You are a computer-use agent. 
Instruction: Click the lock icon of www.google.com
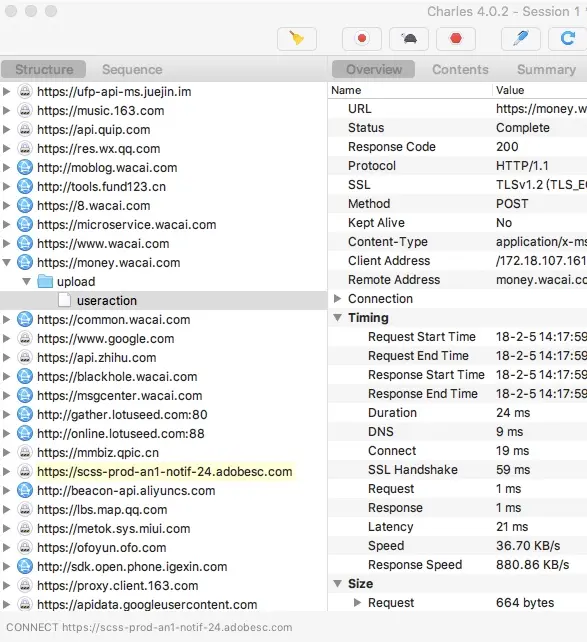(x=25, y=338)
